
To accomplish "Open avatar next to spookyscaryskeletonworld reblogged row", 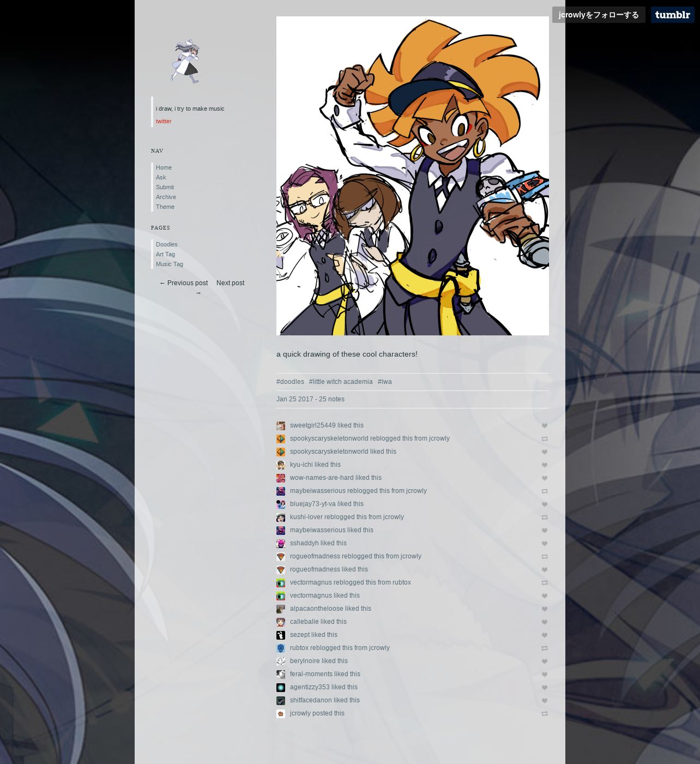I will [281, 439].
